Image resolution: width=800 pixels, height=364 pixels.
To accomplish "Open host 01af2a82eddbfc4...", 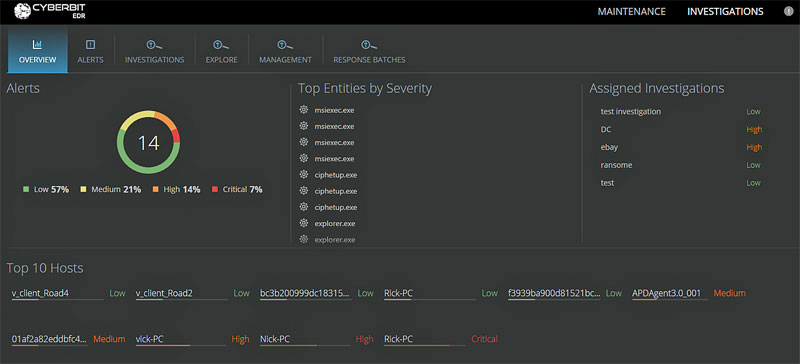I will (x=49, y=339).
